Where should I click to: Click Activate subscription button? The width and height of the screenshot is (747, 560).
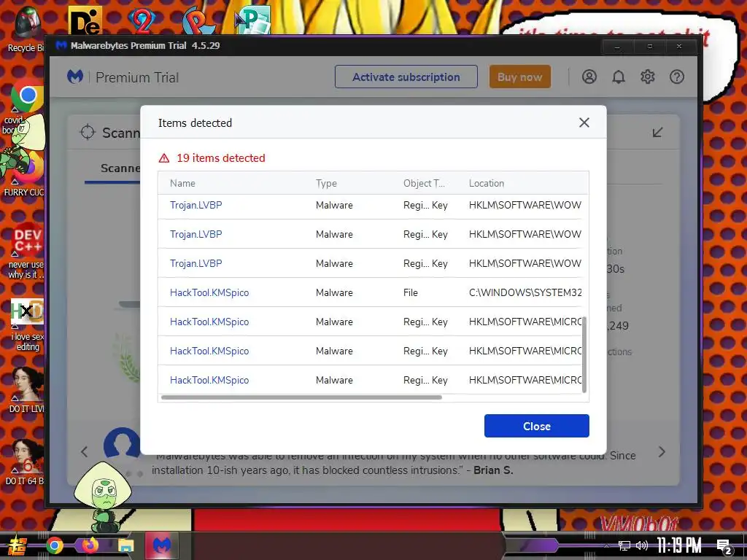tap(406, 77)
